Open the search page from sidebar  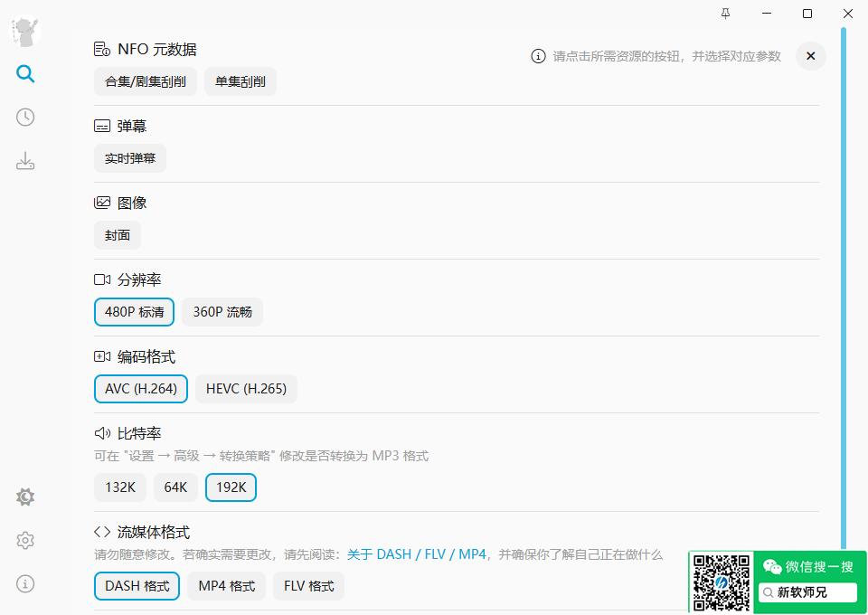25,74
